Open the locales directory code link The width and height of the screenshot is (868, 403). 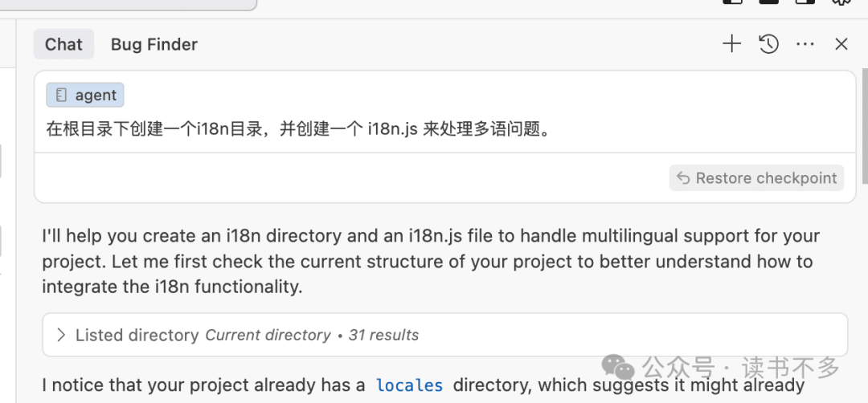409,385
